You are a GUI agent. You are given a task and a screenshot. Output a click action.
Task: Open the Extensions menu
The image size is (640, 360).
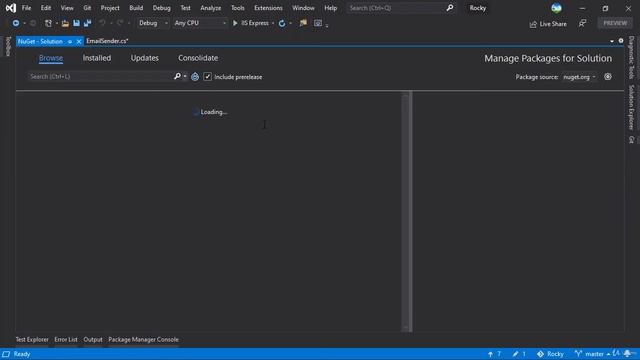point(268,8)
